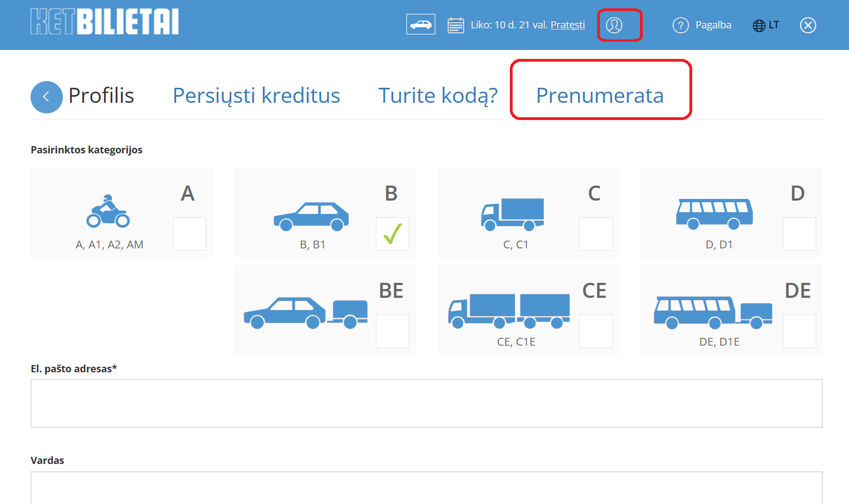Image resolution: width=849 pixels, height=504 pixels.
Task: Open the Persiųsti kreditus tab
Action: click(x=256, y=96)
